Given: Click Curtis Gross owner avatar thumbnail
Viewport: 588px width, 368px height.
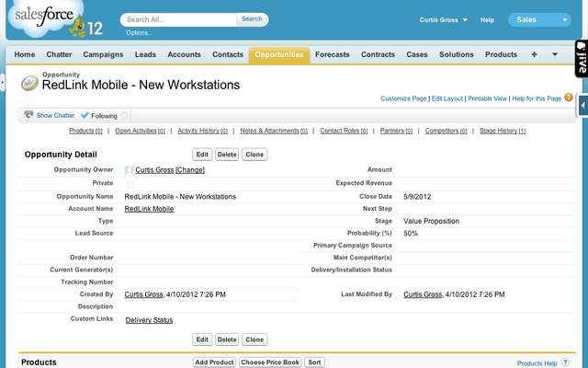Looking at the screenshot, I should 129,170.
